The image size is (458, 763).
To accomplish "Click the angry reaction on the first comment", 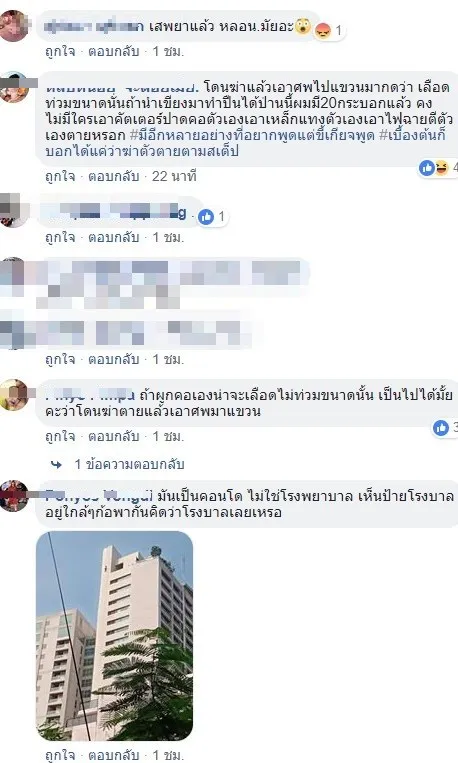I will coord(323,31).
